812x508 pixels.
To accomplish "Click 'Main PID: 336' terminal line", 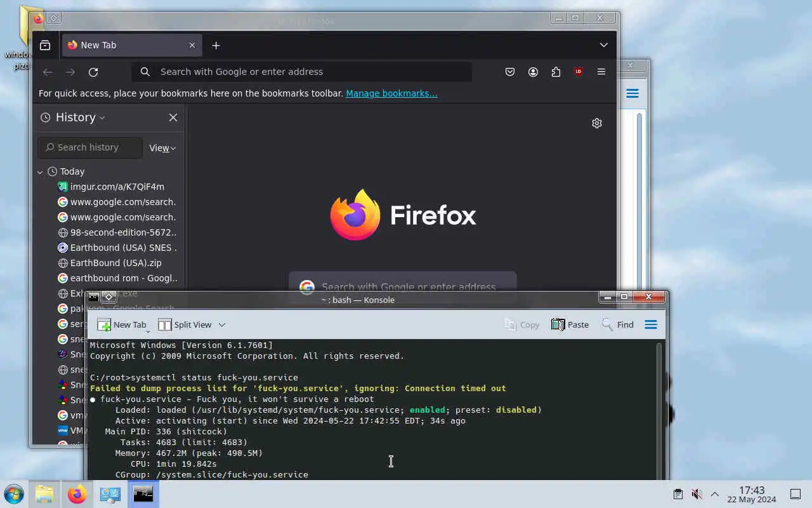I will 166,431.
